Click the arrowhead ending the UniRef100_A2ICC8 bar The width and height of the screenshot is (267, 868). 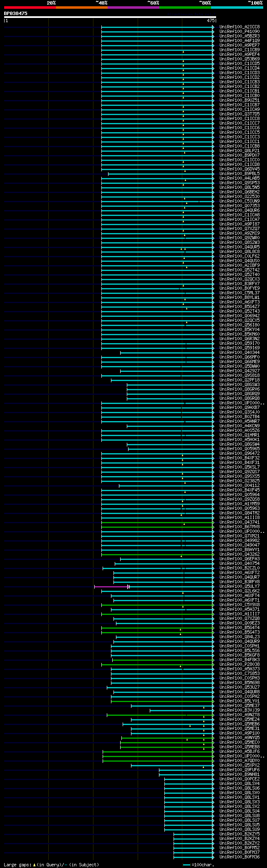tap(214, 27)
